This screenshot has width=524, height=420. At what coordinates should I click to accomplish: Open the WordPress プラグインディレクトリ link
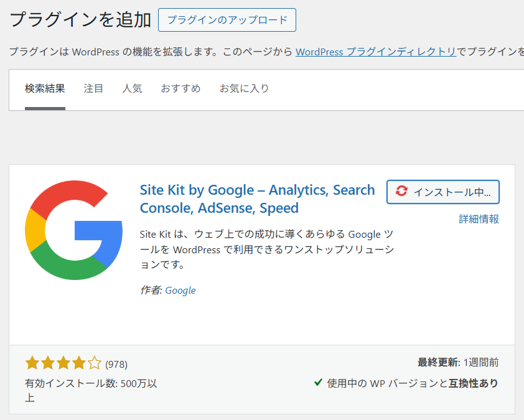tap(376, 52)
